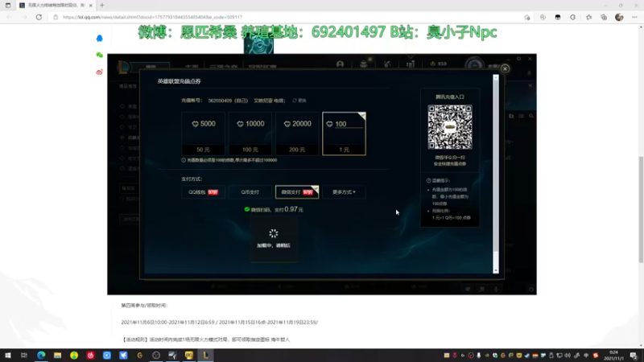Open the Collections icon in toolbar
This screenshot has height=362, width=644.
604,17
